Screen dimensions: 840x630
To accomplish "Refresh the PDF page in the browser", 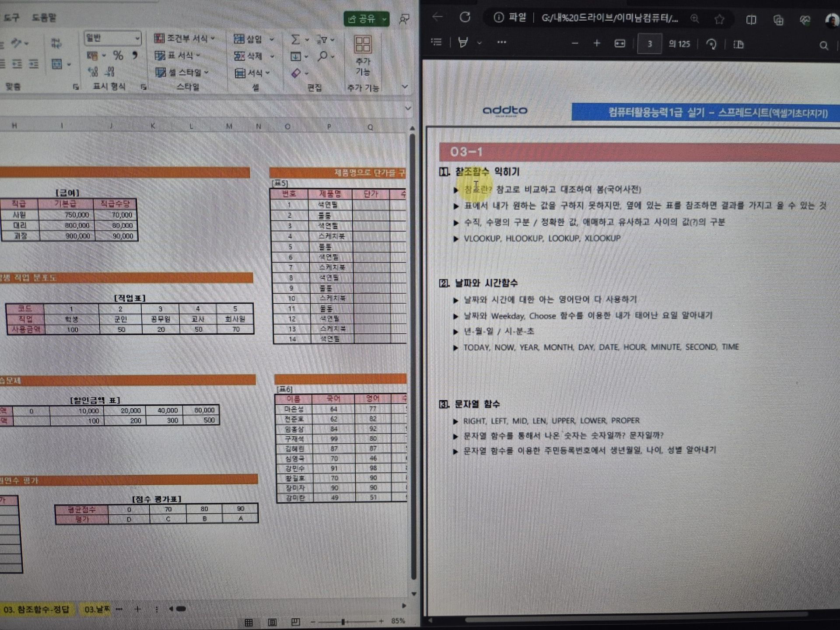I will 465,17.
